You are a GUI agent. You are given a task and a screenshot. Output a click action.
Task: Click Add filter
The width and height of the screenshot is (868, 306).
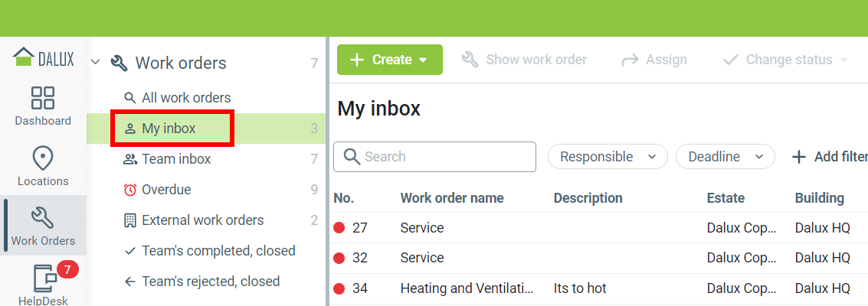pos(830,157)
